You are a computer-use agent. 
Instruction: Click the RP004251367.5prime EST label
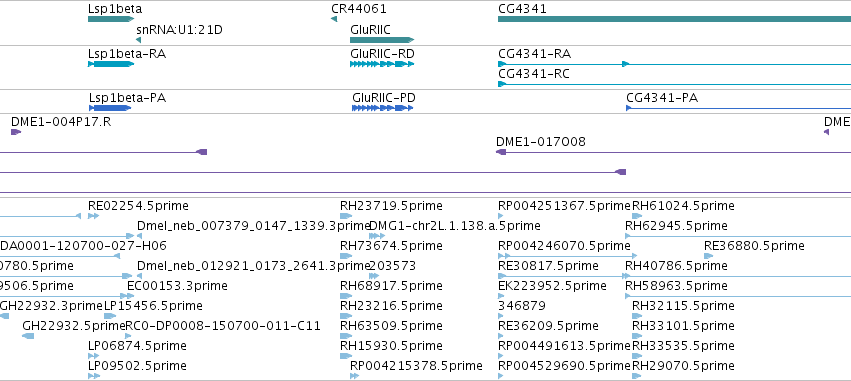pos(564,206)
